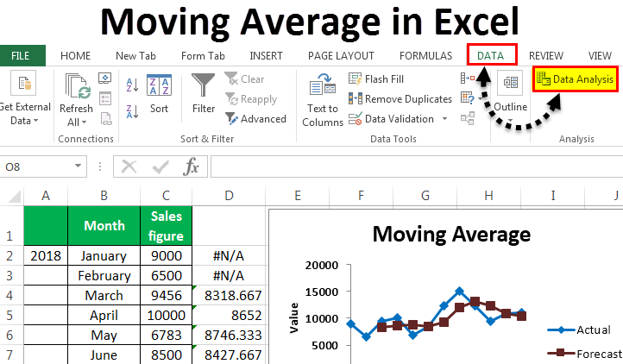Select the cell containing 2018
Viewport: 623px width, 364px height.
pos(46,255)
